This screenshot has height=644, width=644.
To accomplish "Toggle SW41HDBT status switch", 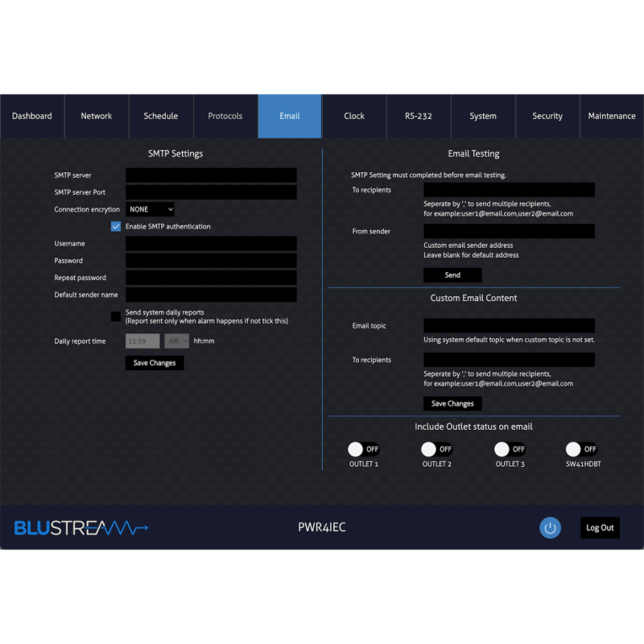I will [x=582, y=449].
